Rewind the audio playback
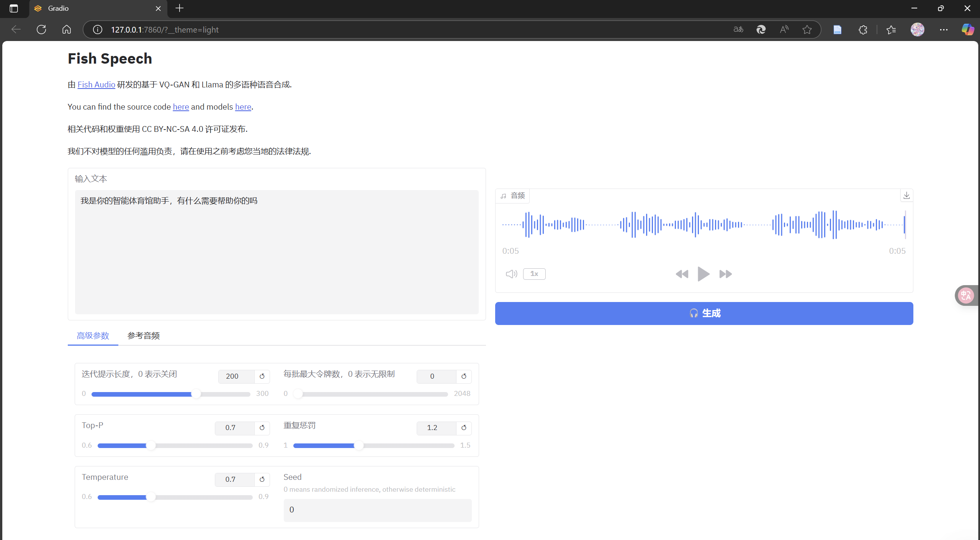Image resolution: width=980 pixels, height=540 pixels. click(x=682, y=274)
